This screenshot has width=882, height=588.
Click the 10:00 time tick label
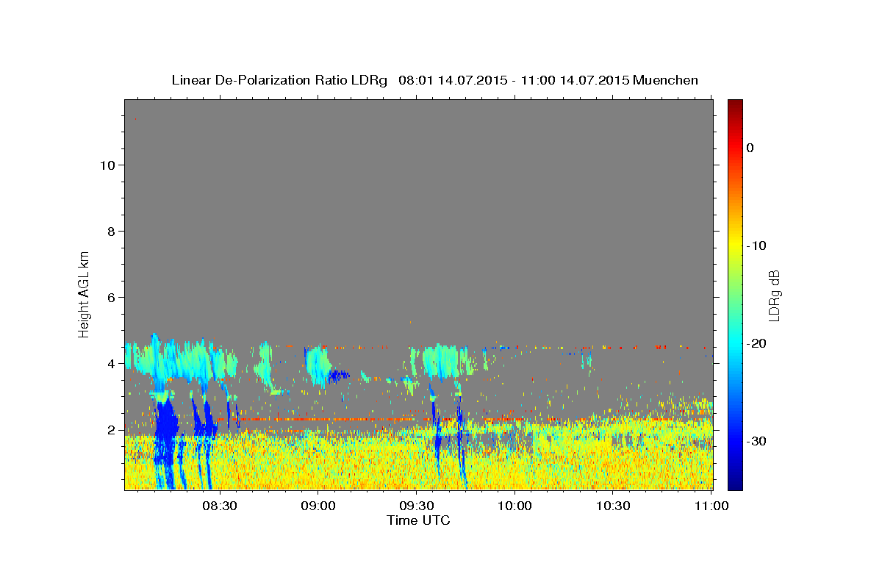(514, 506)
